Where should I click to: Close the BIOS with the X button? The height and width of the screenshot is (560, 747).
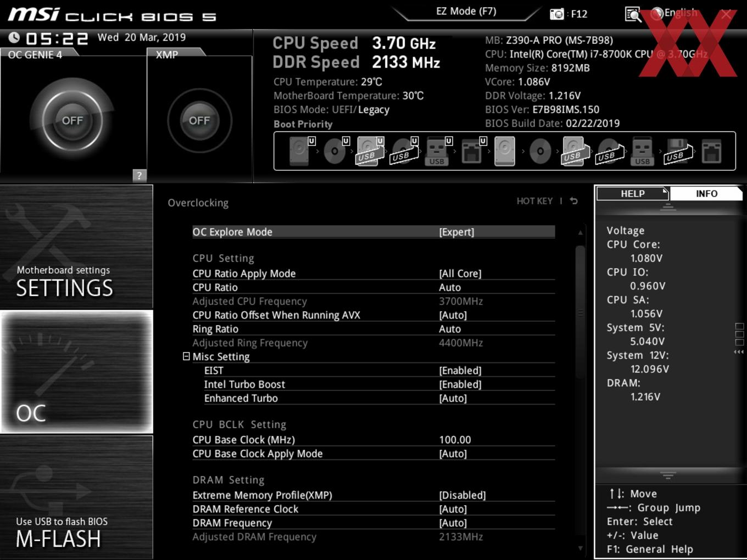click(x=726, y=14)
